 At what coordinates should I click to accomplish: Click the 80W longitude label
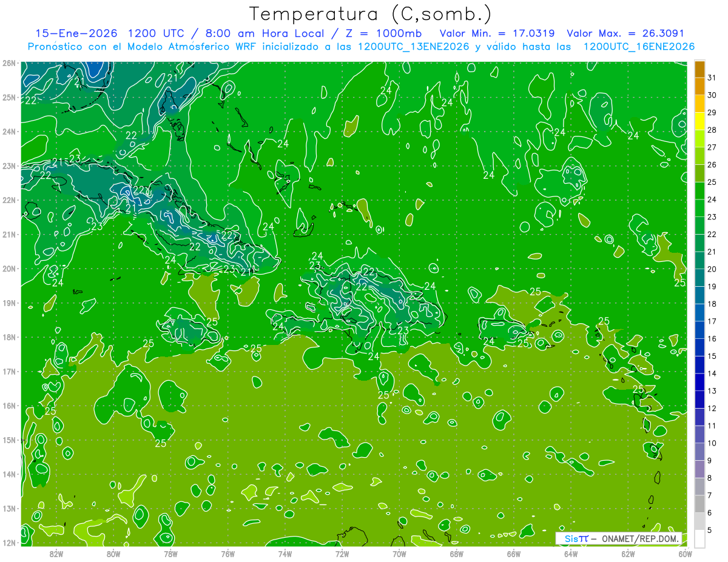pos(113,554)
